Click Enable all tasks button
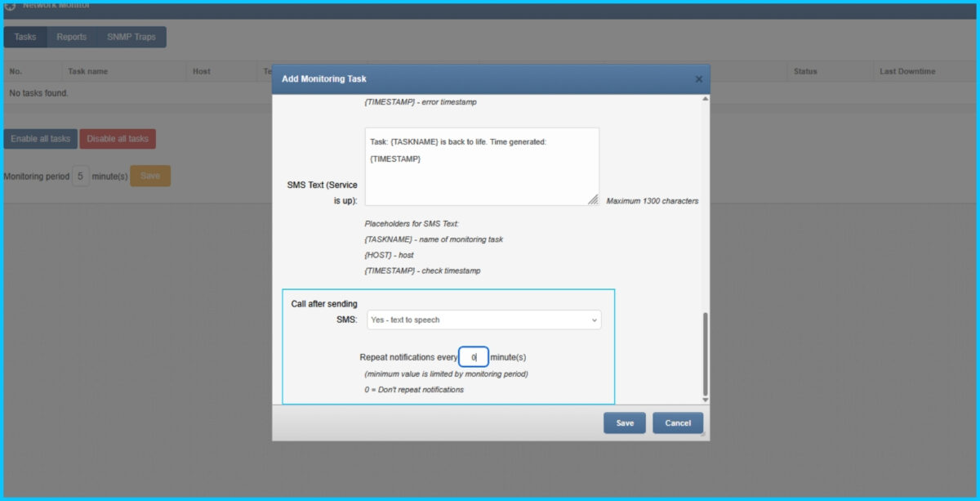 (40, 139)
